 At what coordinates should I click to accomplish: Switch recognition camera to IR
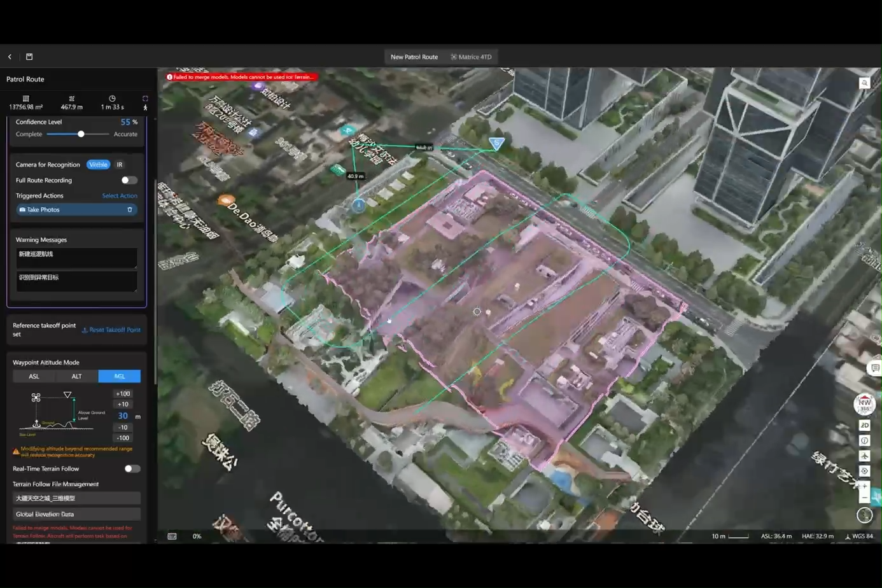119,164
